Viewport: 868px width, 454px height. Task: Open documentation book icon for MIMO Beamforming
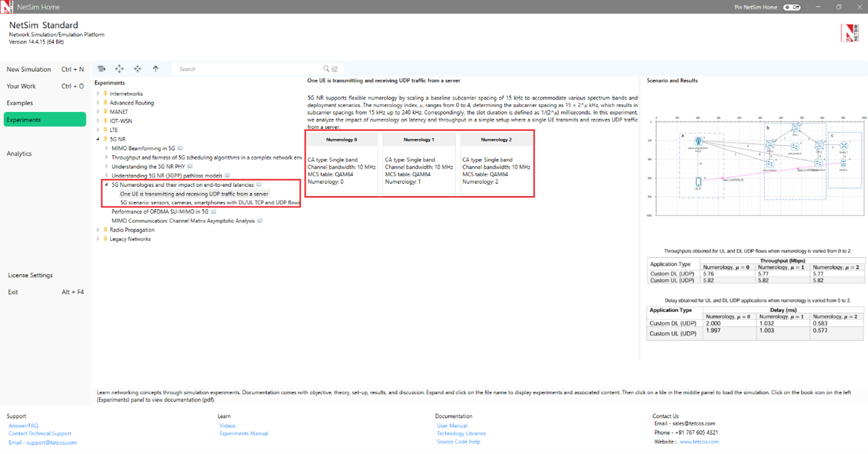[180, 148]
